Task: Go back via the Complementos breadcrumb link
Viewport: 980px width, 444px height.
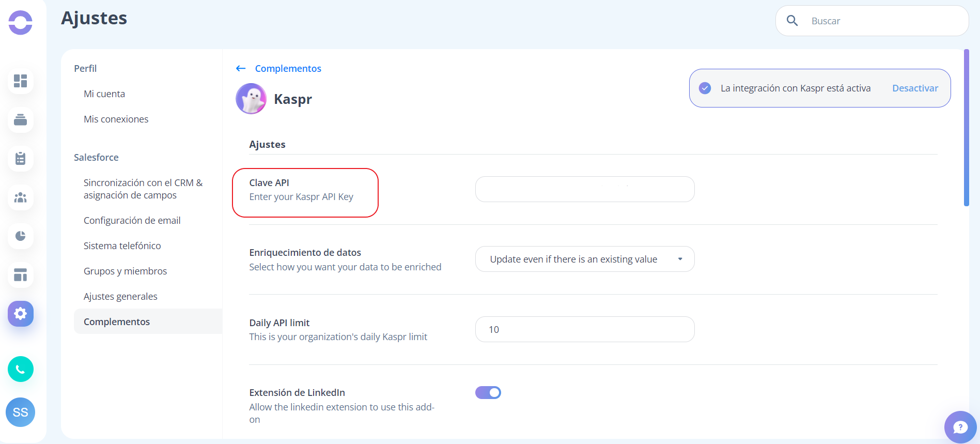Action: (288, 68)
